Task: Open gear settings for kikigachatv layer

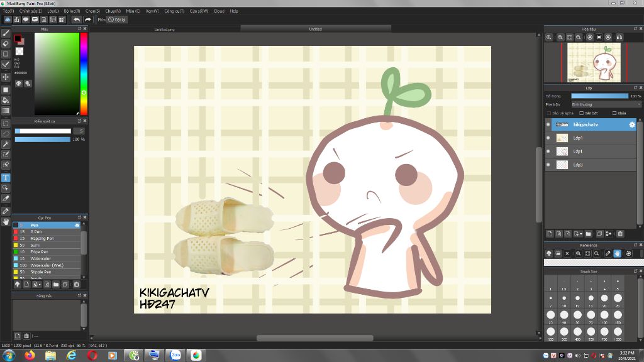Action: click(x=632, y=124)
